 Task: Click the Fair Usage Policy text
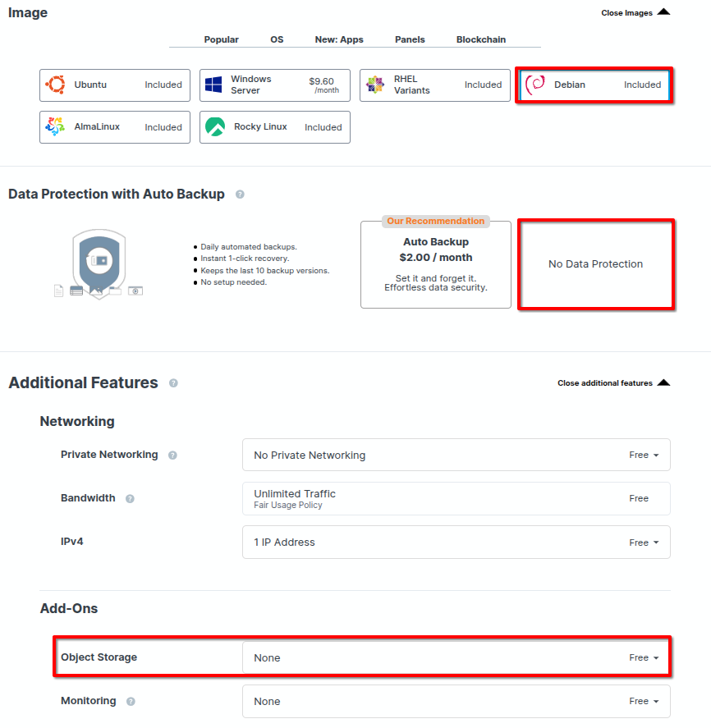288,505
